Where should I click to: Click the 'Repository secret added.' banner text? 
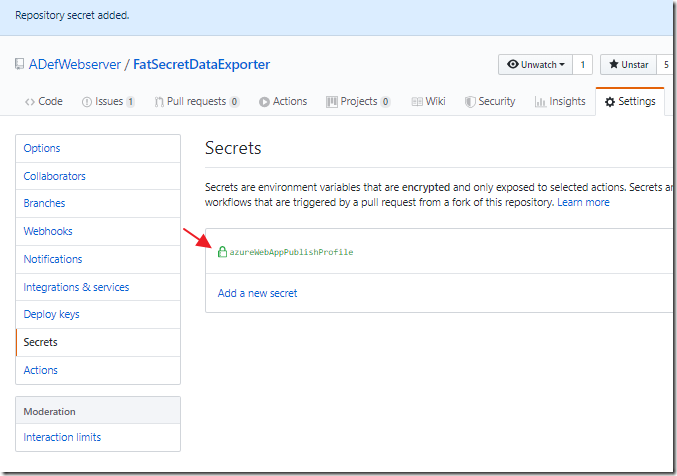(x=72, y=16)
